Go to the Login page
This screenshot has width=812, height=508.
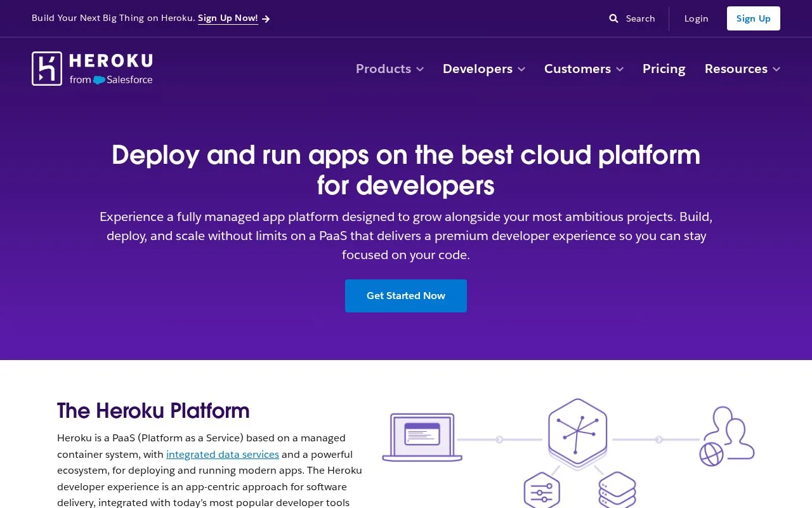[x=696, y=18]
